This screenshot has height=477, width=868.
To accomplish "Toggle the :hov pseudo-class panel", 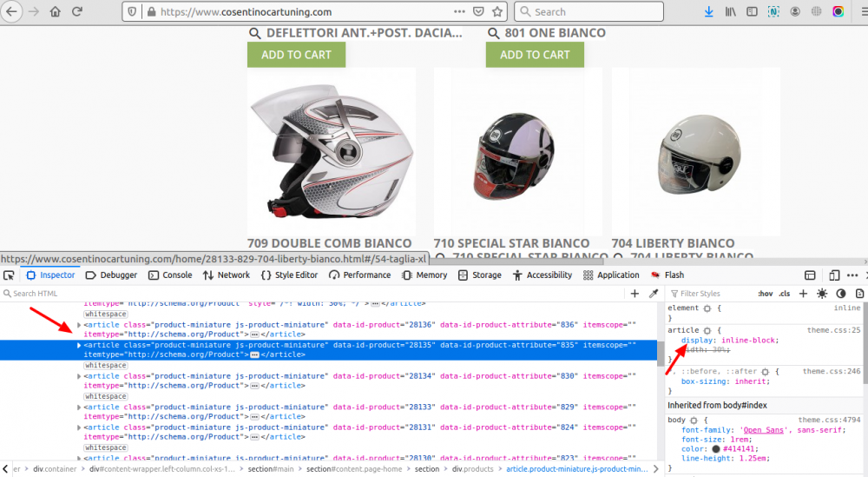I will click(x=766, y=294).
